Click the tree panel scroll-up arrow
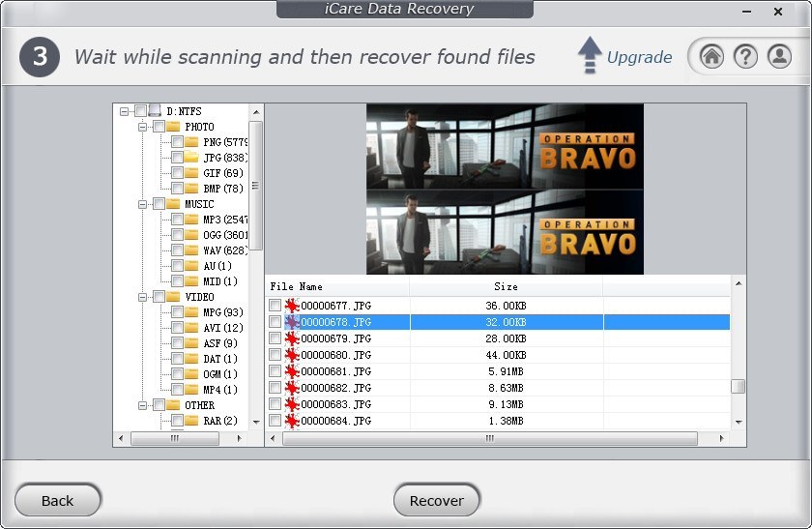Viewport: 812px width, 529px height. [x=256, y=112]
